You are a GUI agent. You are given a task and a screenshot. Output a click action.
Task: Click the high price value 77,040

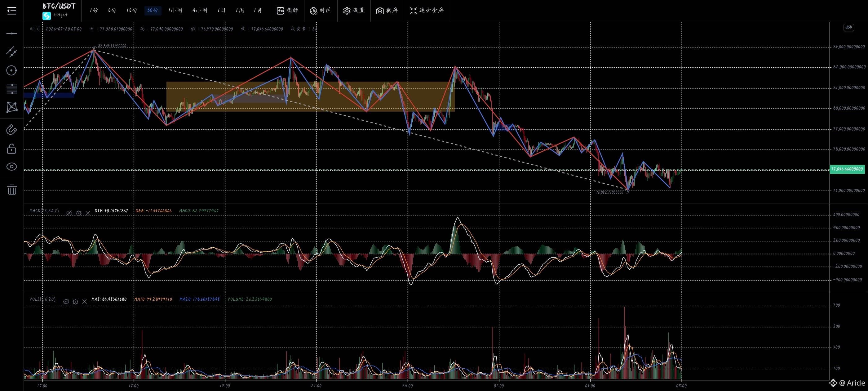[x=167, y=29]
